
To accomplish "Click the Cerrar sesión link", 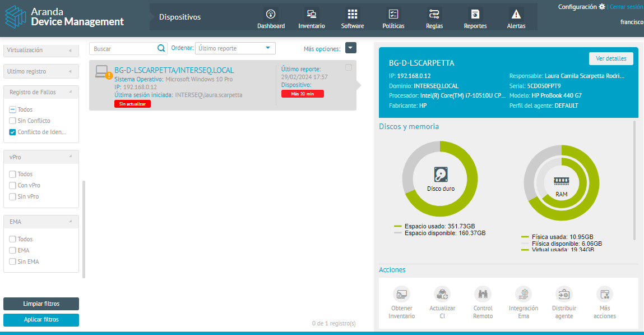I will (627, 7).
